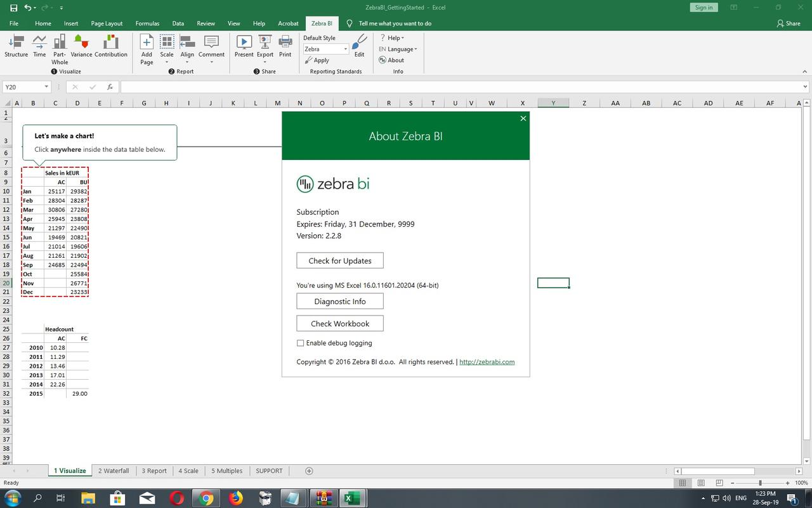Open the Formulas ribbon tab
Image resolution: width=812 pixels, height=508 pixels.
coord(147,23)
